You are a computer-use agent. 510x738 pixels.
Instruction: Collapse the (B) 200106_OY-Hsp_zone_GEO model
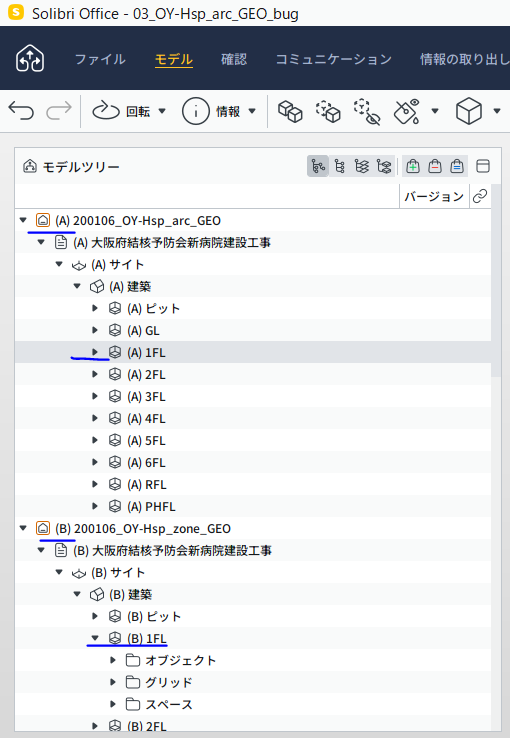tap(23, 528)
